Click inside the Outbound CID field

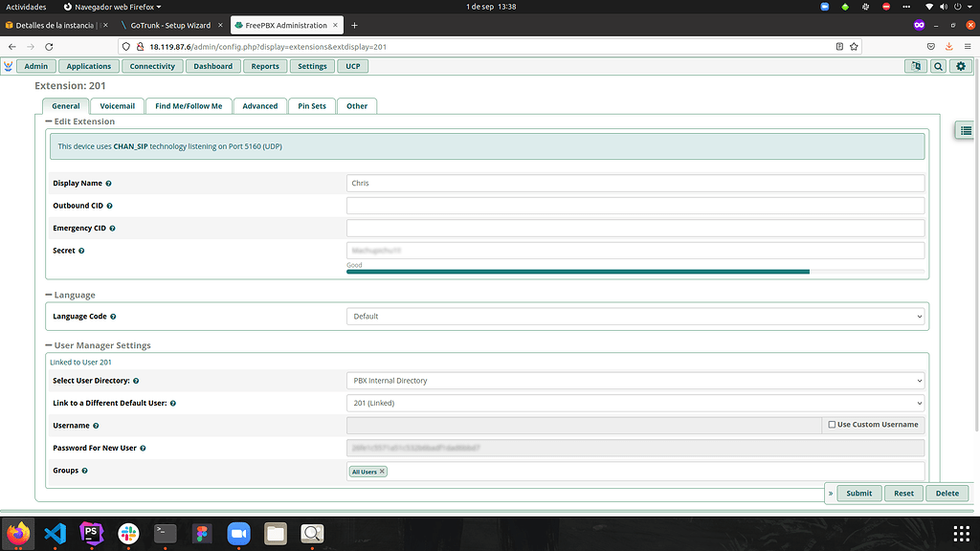tap(635, 205)
